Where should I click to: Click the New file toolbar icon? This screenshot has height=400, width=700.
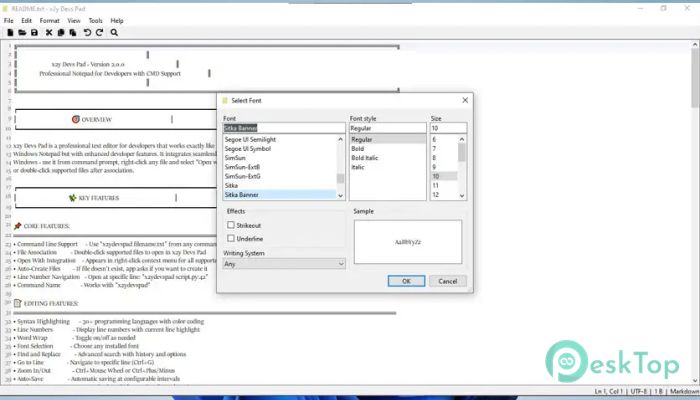click(10, 33)
